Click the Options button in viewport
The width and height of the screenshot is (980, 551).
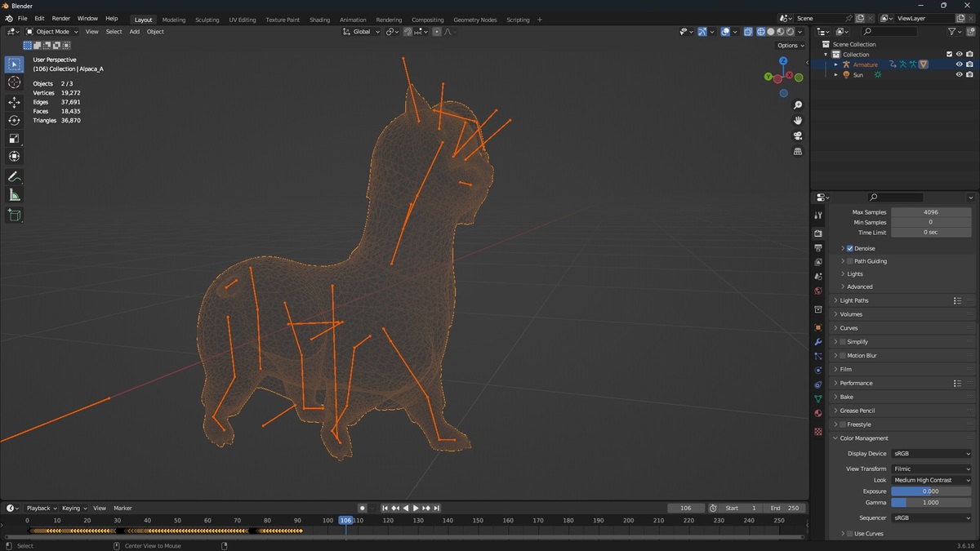pos(790,46)
